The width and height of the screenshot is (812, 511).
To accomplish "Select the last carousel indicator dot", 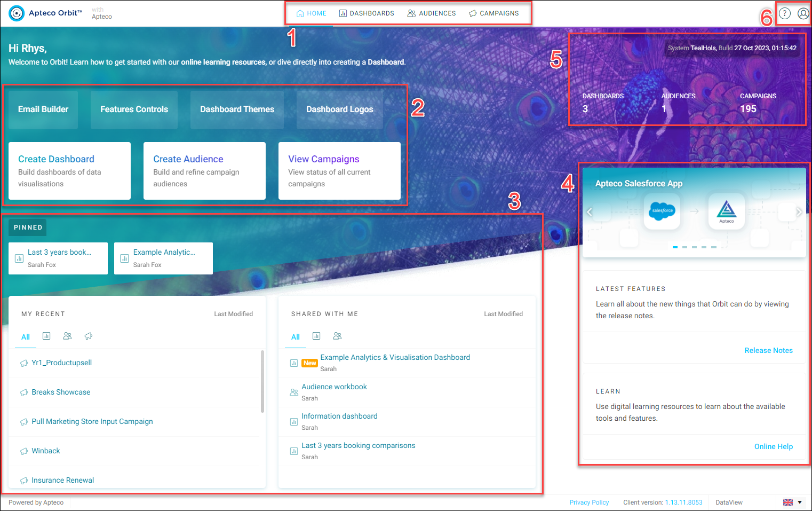I will [714, 247].
